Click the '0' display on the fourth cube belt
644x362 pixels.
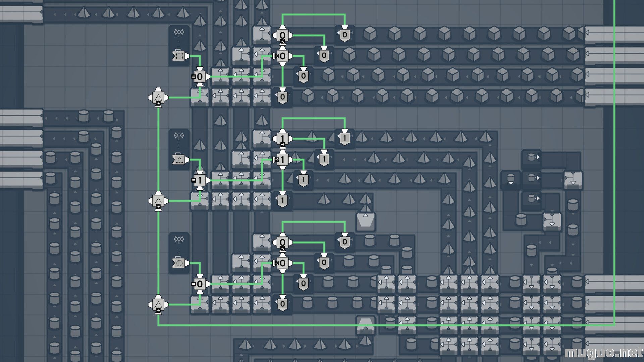coord(282,97)
